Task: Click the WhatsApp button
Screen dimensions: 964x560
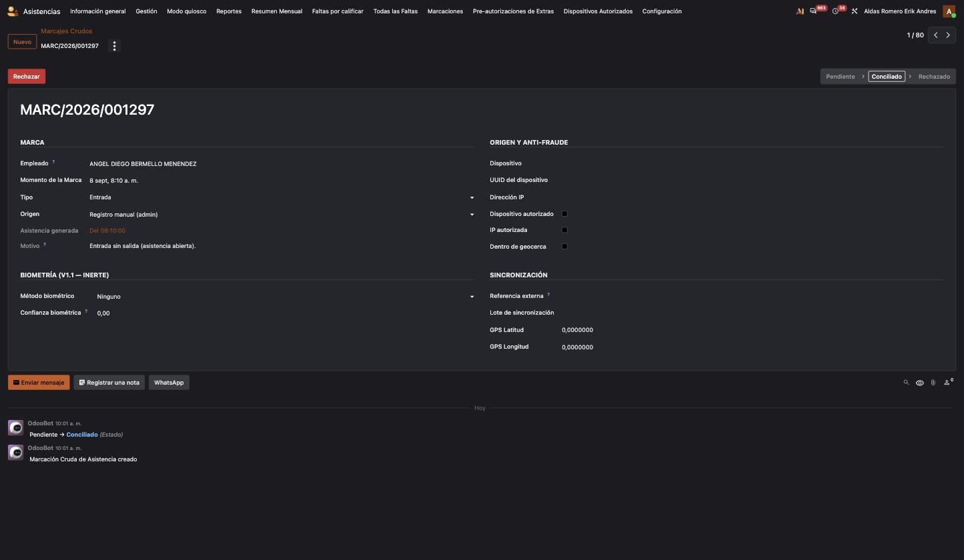Action: [169, 383]
